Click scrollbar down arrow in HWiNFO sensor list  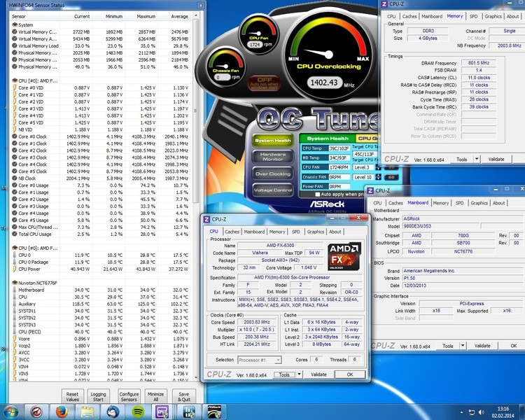point(196,378)
